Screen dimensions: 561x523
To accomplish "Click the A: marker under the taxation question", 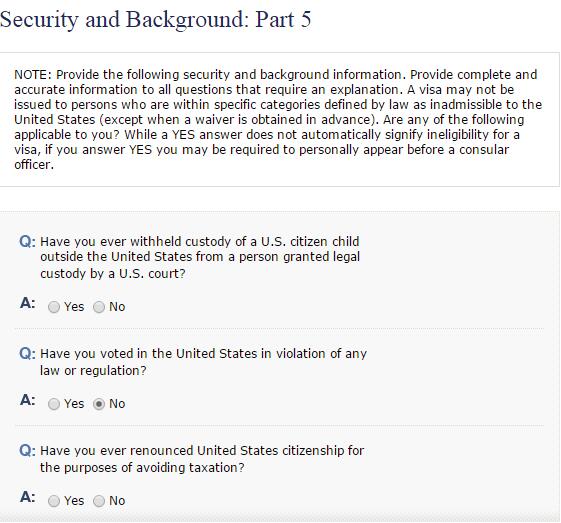I will click(28, 497).
